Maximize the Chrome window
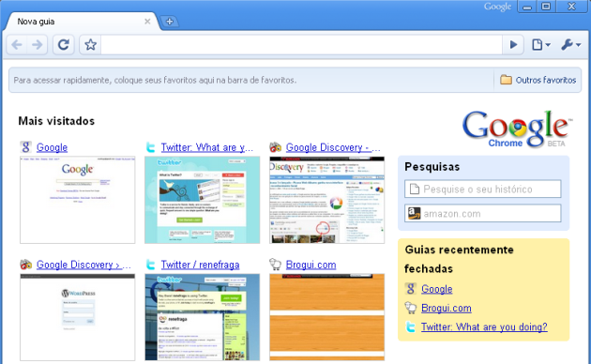The image size is (591, 364). click(546, 7)
